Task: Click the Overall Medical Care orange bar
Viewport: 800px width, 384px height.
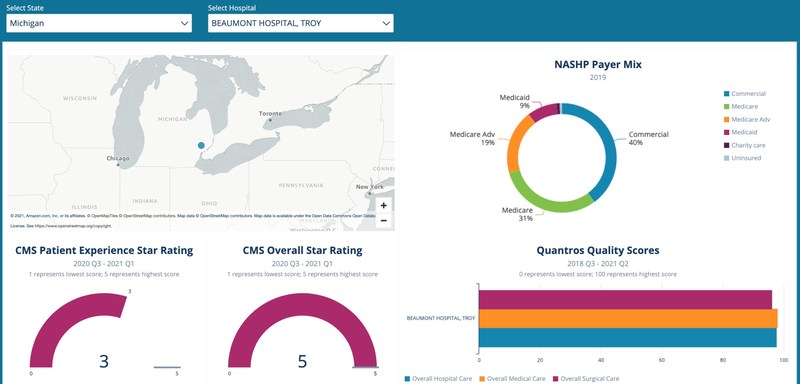Action: [628, 318]
